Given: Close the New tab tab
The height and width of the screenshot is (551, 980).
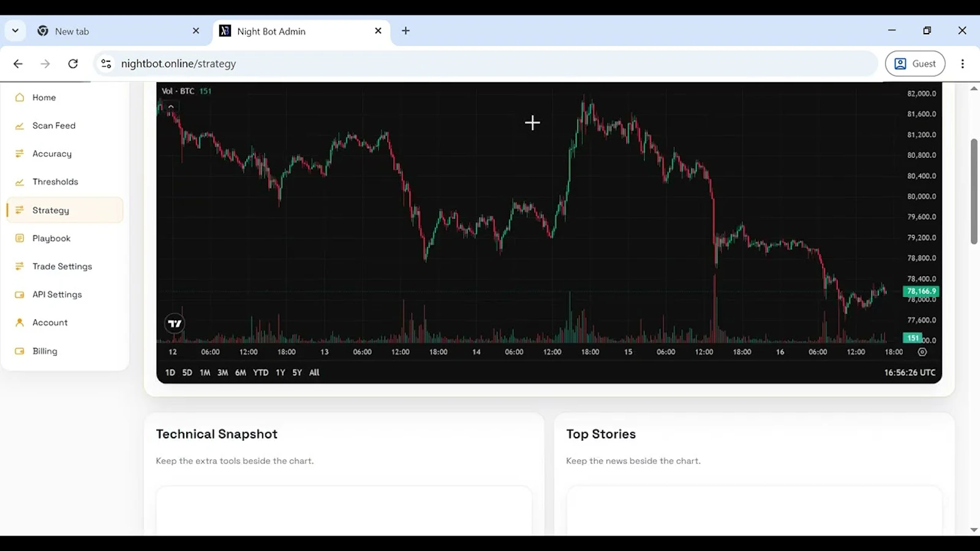Looking at the screenshot, I should pos(196,31).
